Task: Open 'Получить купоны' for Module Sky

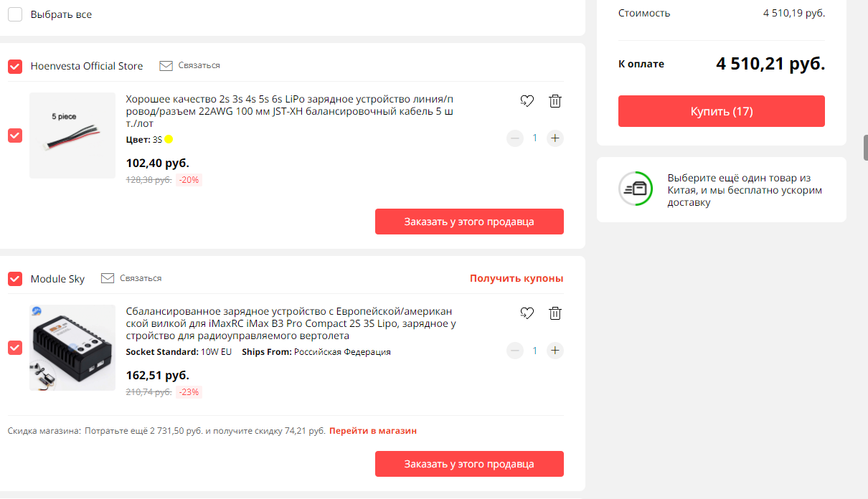Action: coord(516,278)
